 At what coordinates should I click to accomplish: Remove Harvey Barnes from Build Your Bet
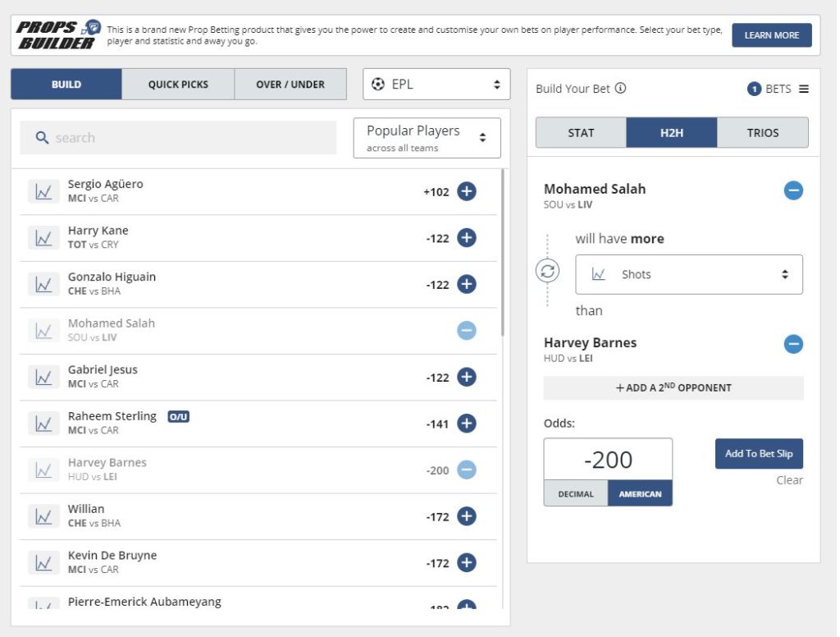coord(793,344)
